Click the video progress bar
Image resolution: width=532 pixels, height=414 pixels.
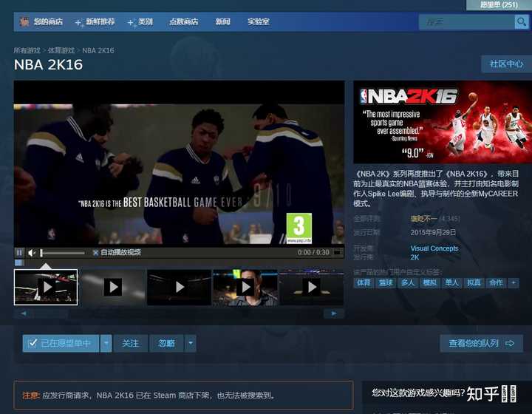coord(179,262)
